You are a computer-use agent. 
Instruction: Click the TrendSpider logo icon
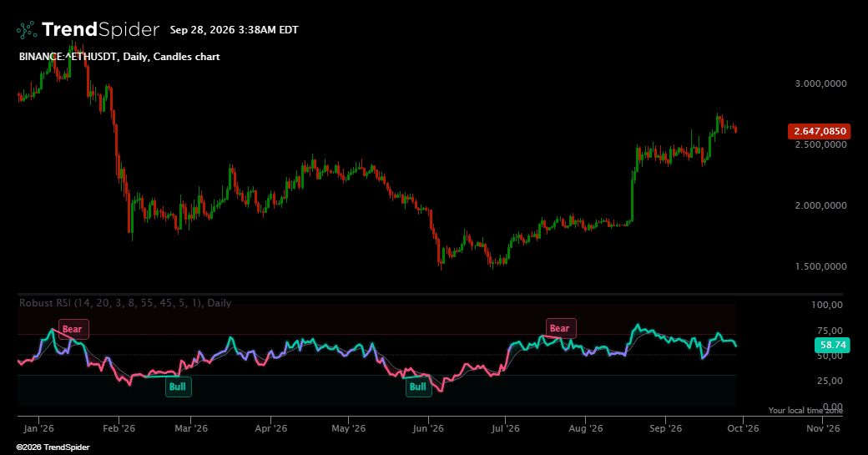pos(27,30)
